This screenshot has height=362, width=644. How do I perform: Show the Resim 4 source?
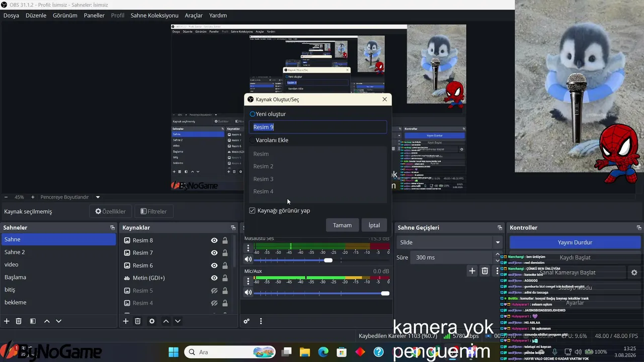click(x=214, y=303)
